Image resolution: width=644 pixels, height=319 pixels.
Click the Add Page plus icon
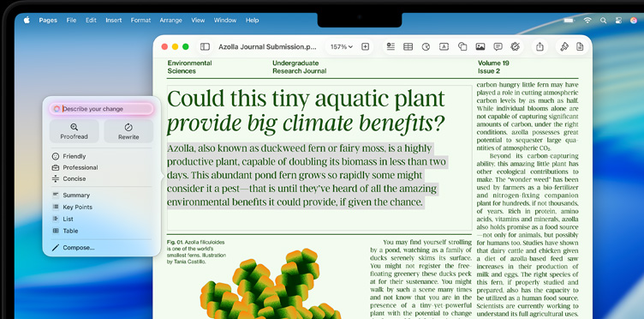(x=365, y=47)
